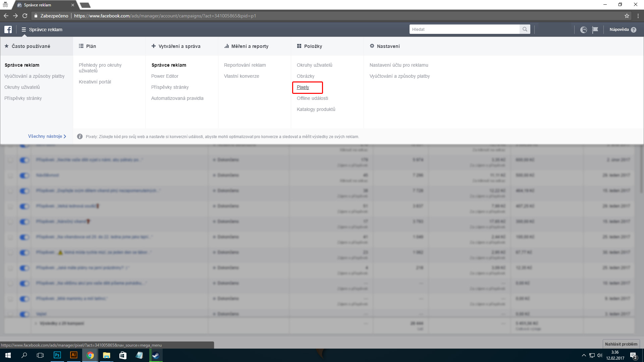Open File Explorer from the taskbar

click(106, 355)
